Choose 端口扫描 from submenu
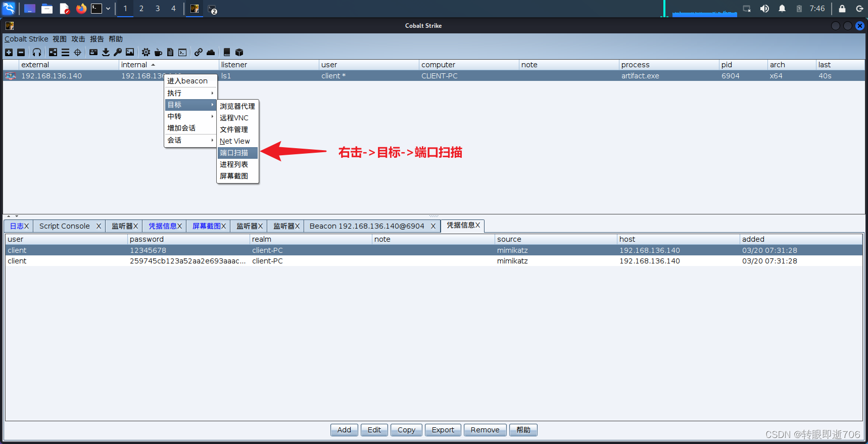 pos(237,153)
